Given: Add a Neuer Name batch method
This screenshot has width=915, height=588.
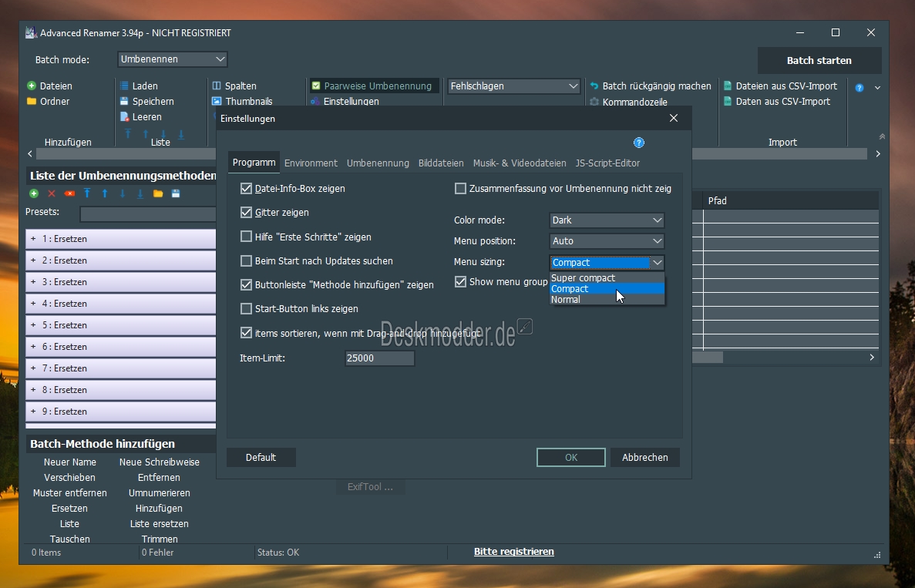Looking at the screenshot, I should click(x=70, y=462).
